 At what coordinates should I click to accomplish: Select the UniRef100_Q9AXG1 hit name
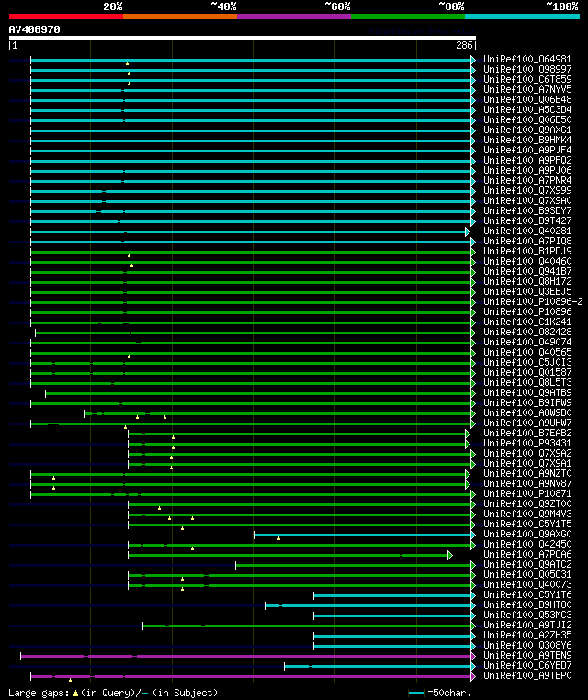coord(527,130)
